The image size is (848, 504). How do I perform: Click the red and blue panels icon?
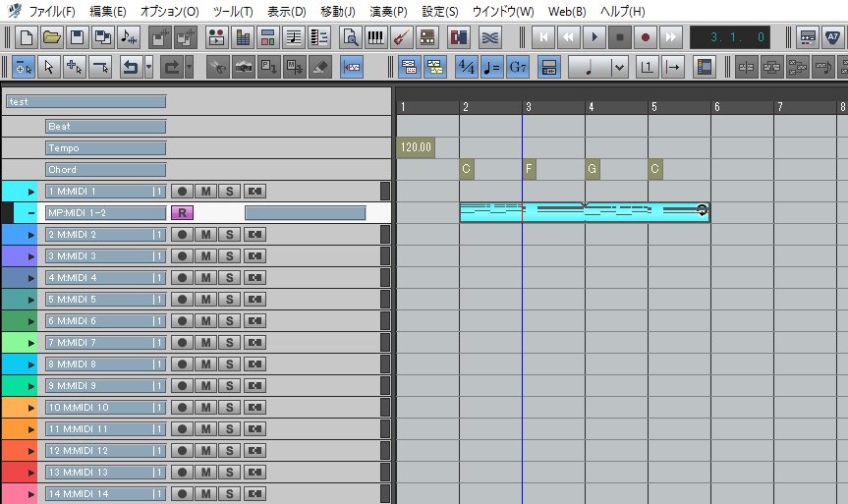click(x=459, y=37)
